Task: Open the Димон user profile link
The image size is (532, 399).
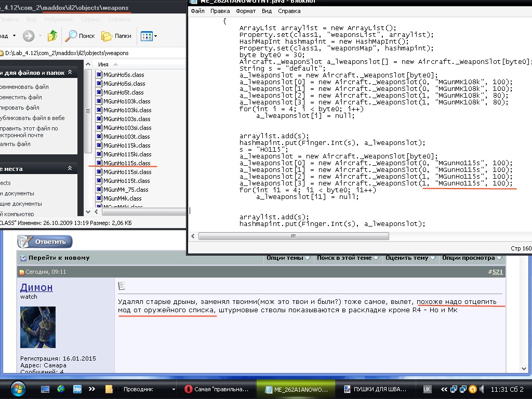Action: 36,287
